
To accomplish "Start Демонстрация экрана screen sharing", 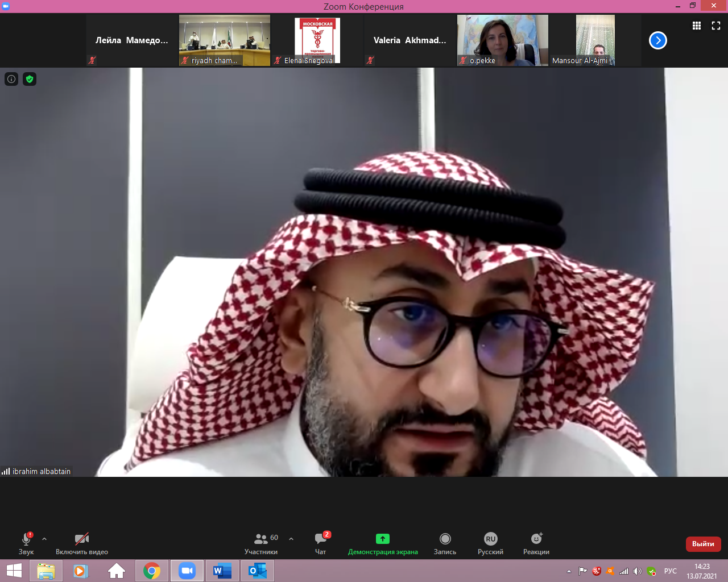I will pos(383,543).
